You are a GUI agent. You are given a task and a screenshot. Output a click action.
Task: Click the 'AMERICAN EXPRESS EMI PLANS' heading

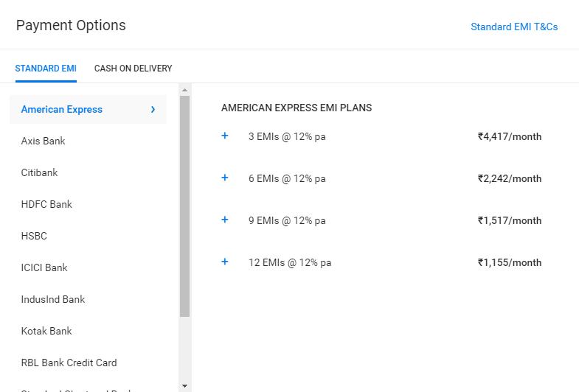[297, 108]
